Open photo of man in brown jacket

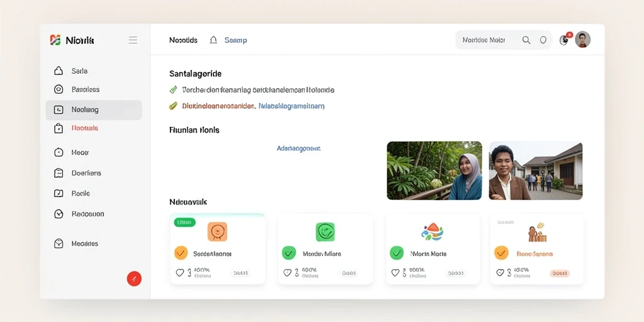click(536, 170)
